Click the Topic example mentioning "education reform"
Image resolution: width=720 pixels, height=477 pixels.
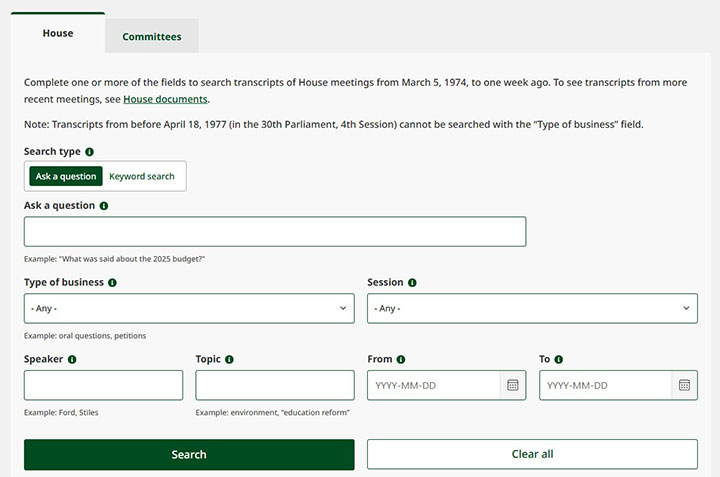273,412
